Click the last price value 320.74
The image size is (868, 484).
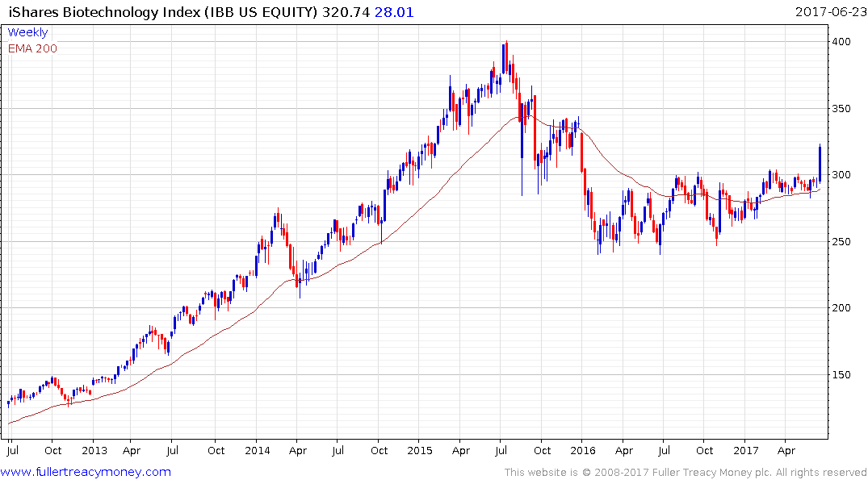346,12
